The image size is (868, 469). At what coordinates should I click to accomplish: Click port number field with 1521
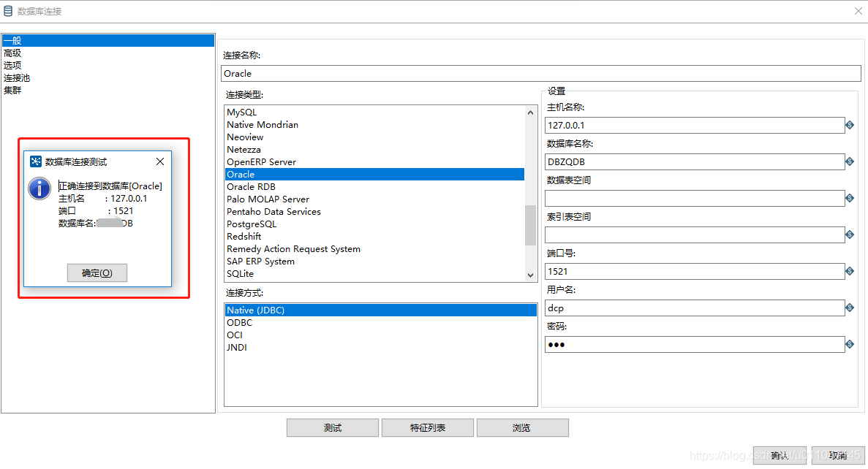[x=695, y=271]
